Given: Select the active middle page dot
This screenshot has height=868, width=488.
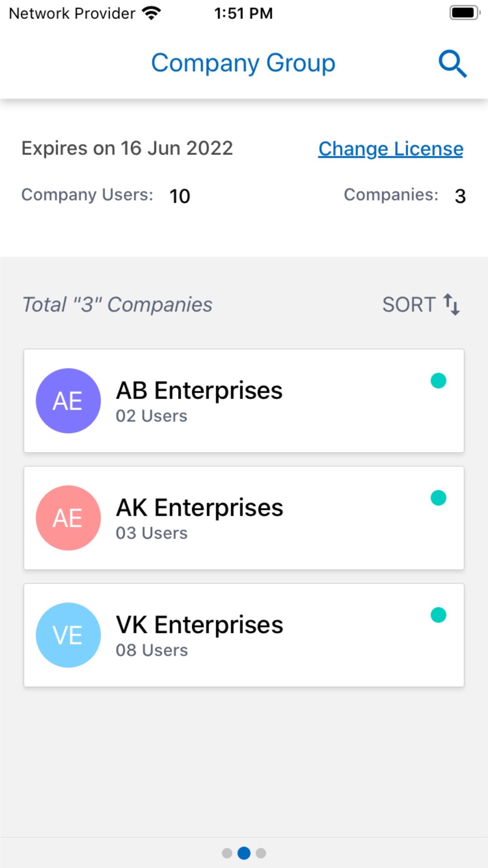Looking at the screenshot, I should coord(244,853).
